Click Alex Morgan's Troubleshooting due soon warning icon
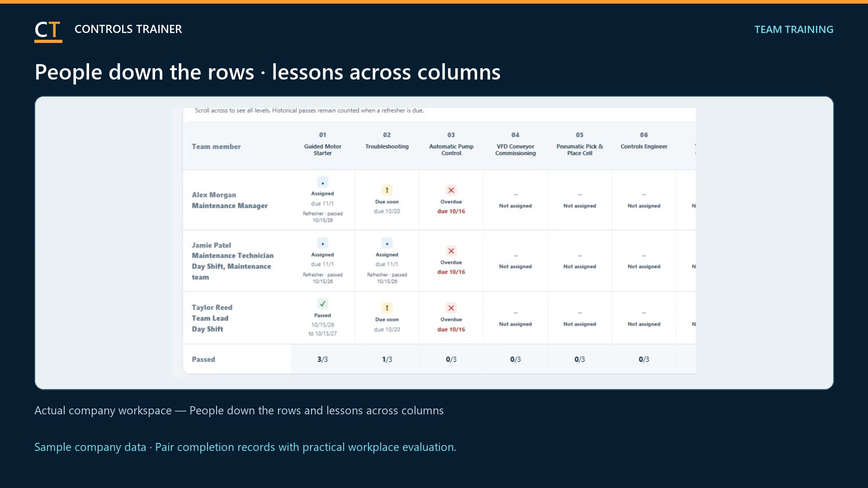 387,190
